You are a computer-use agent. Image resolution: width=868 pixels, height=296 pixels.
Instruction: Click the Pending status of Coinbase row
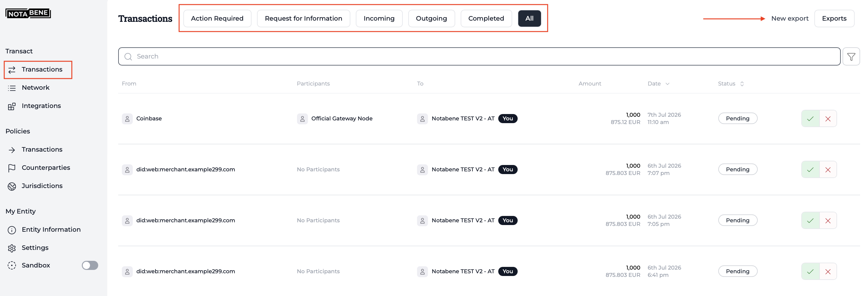tap(738, 119)
